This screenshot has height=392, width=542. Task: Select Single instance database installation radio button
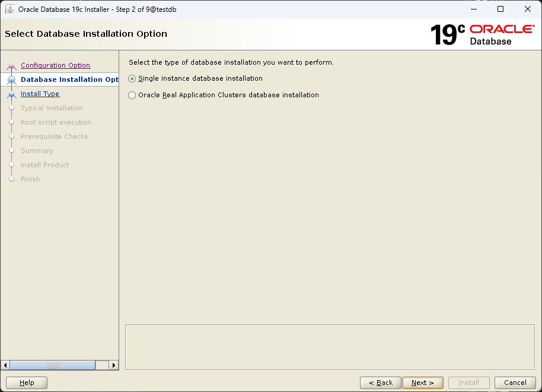(x=132, y=78)
